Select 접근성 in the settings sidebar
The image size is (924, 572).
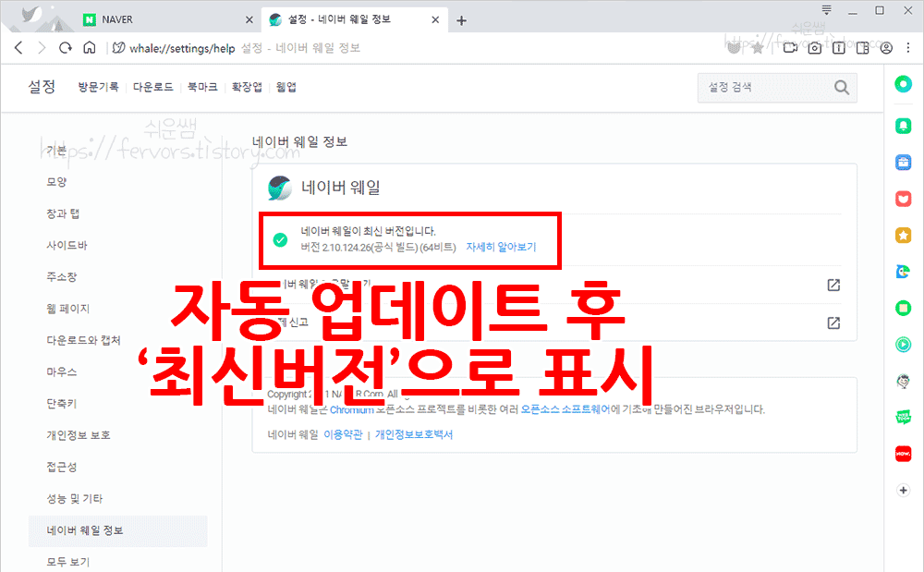coord(62,468)
